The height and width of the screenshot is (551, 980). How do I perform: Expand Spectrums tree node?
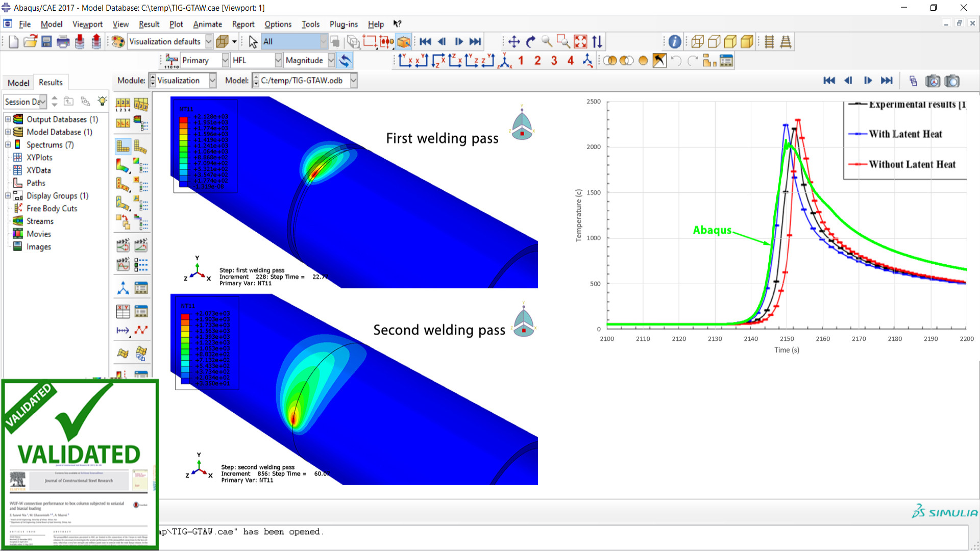point(8,144)
